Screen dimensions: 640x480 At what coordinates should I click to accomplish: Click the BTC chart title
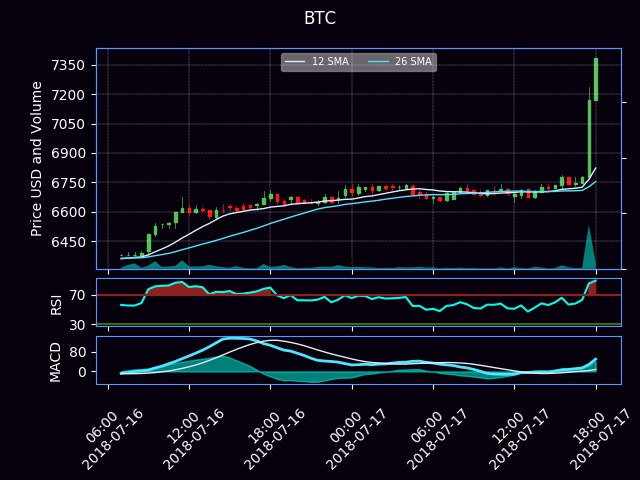(x=320, y=18)
